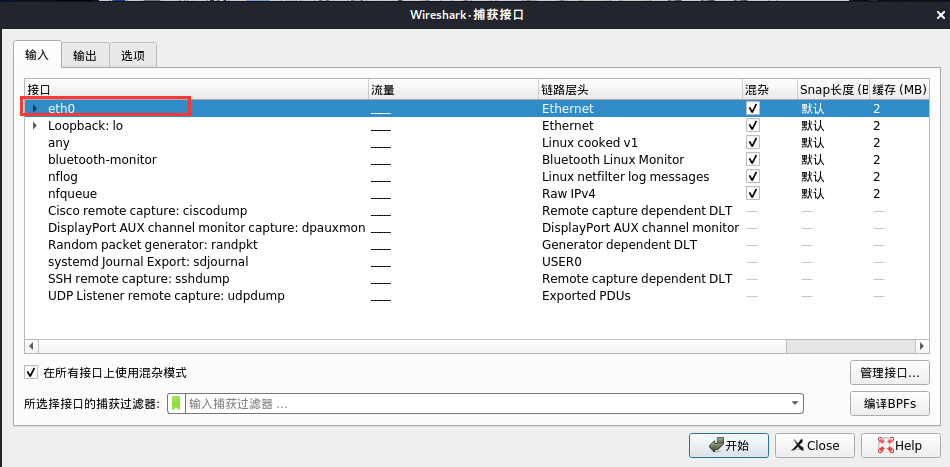Expand the Loopback: lo interface row
Viewport: 950px width, 467px height.
(x=35, y=126)
